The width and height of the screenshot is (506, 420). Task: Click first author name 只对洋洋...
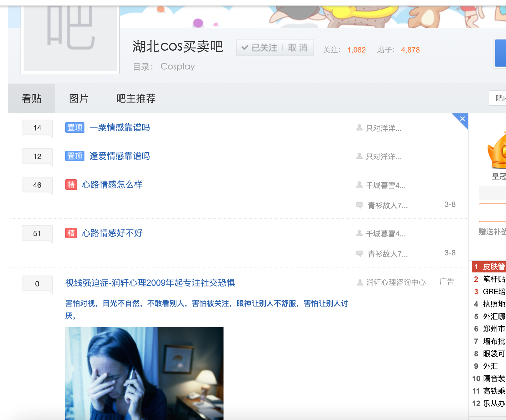coord(383,128)
